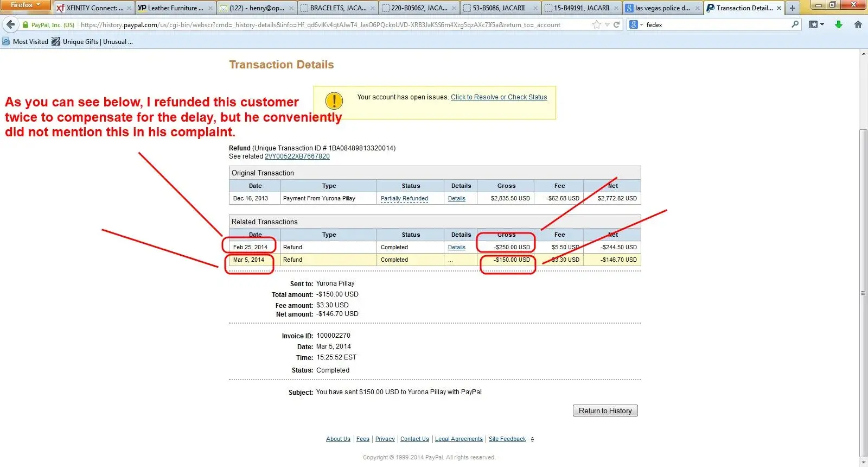This screenshot has height=467, width=868.
Task: Go to the browser home page icon
Action: [858, 24]
